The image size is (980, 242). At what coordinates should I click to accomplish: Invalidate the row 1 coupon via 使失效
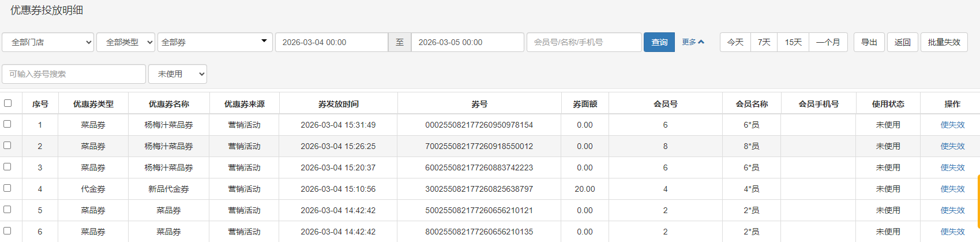(x=952, y=125)
